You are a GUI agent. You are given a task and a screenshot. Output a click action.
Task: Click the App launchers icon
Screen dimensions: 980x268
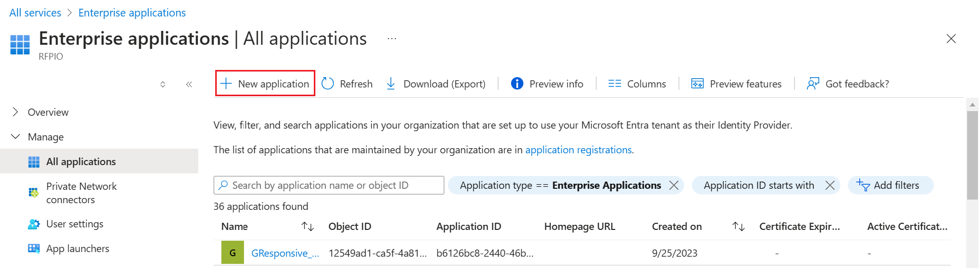pos(34,248)
